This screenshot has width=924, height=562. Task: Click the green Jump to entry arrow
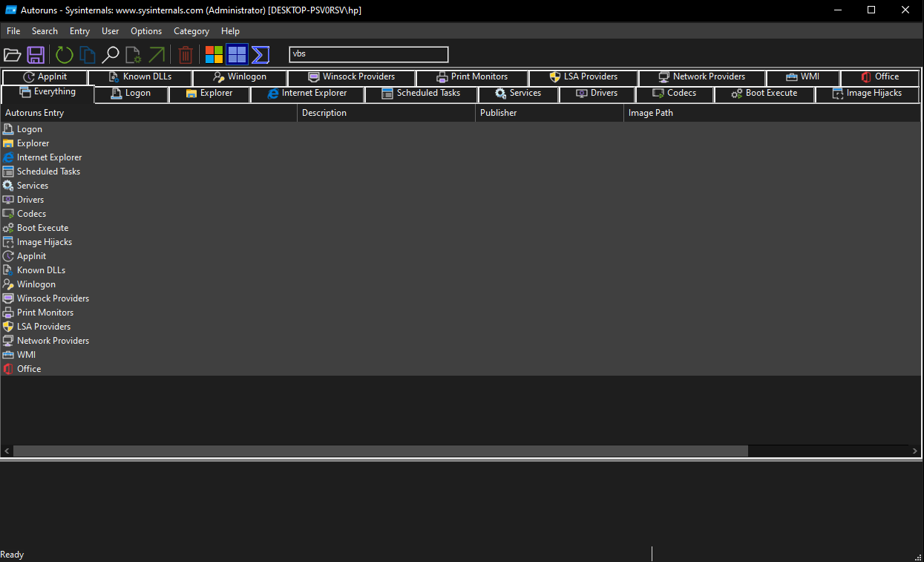(x=157, y=55)
